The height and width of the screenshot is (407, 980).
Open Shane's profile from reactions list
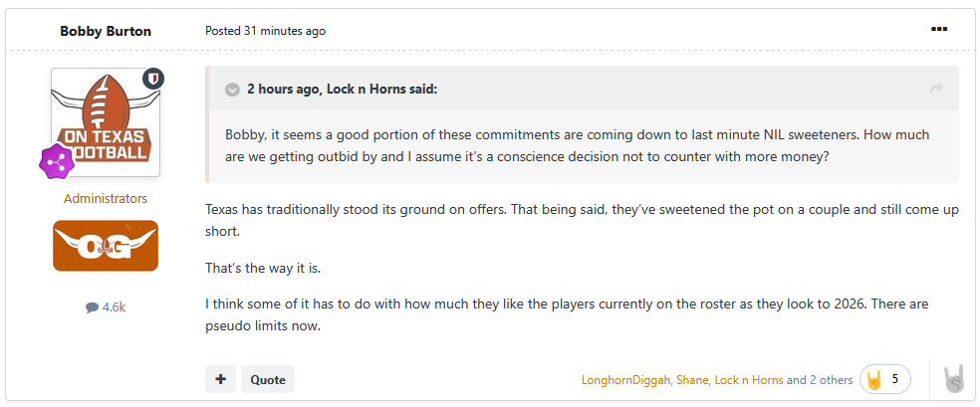pyautogui.click(x=692, y=379)
